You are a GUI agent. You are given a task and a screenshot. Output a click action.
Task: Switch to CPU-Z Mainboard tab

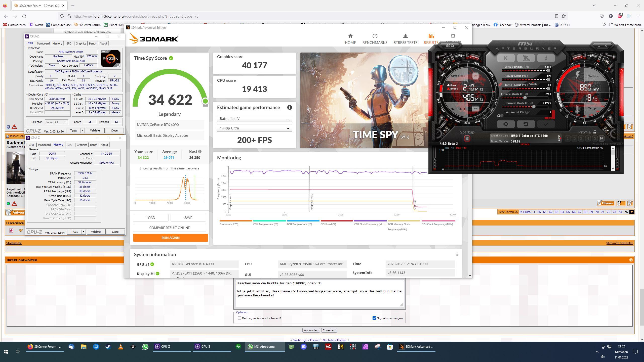43,43
